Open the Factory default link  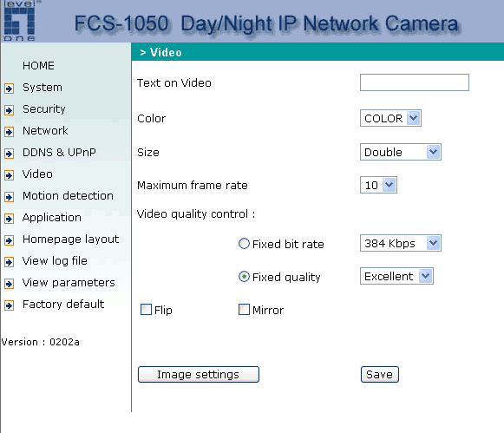63,305
